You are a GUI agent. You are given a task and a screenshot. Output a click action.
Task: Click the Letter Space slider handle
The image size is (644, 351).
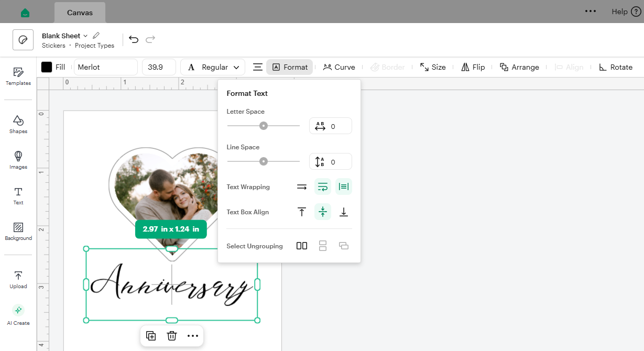264,126
